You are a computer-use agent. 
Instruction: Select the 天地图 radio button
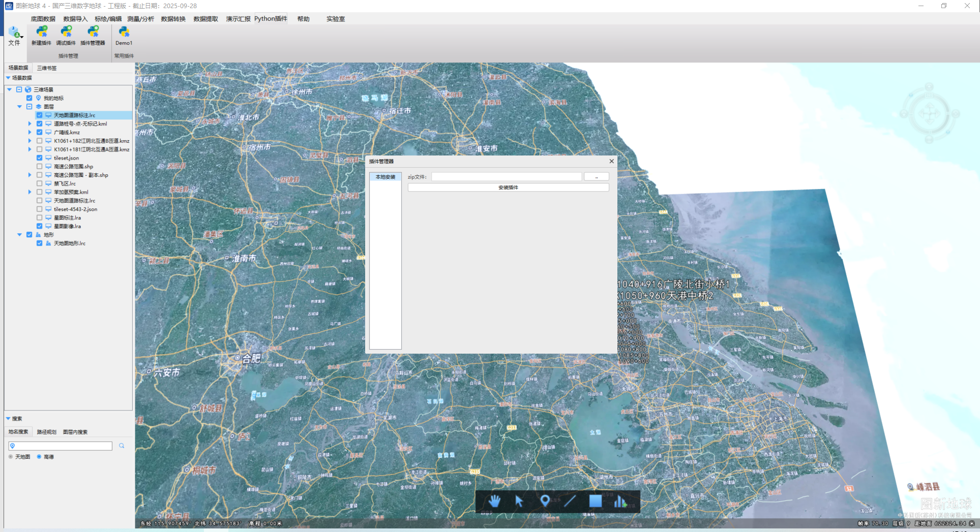tap(11, 457)
